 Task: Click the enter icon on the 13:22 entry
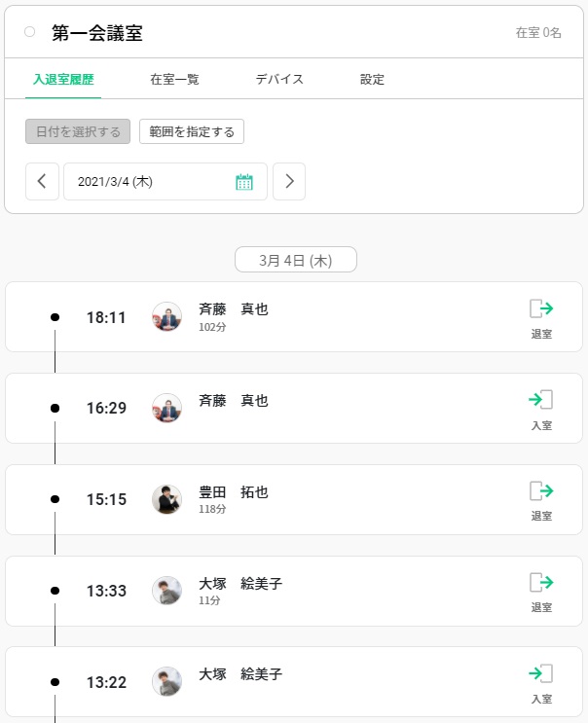click(541, 673)
